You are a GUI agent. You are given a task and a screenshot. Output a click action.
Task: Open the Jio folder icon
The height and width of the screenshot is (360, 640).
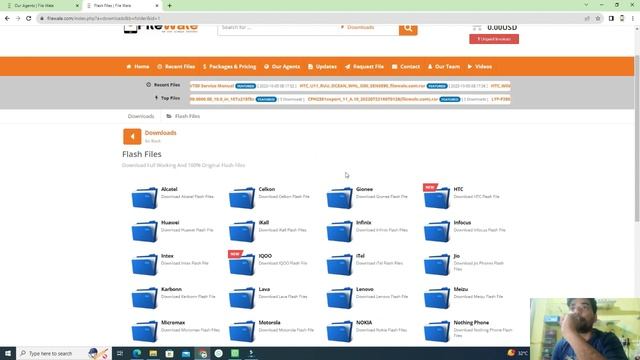[x=437, y=264]
